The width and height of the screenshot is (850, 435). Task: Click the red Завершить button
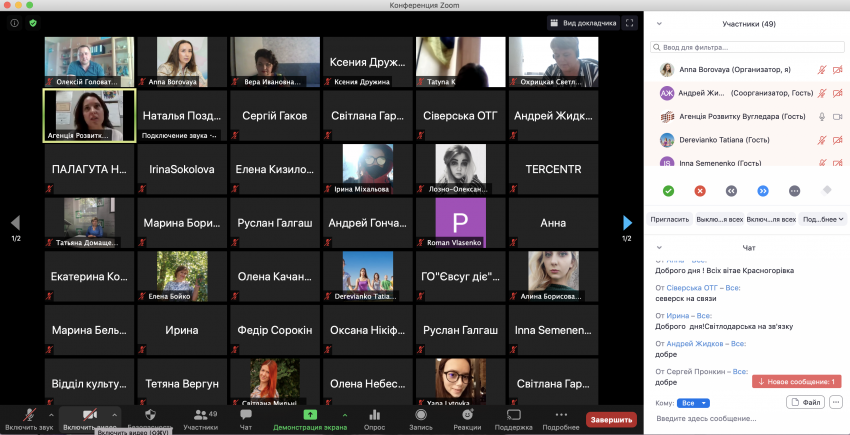pos(611,420)
